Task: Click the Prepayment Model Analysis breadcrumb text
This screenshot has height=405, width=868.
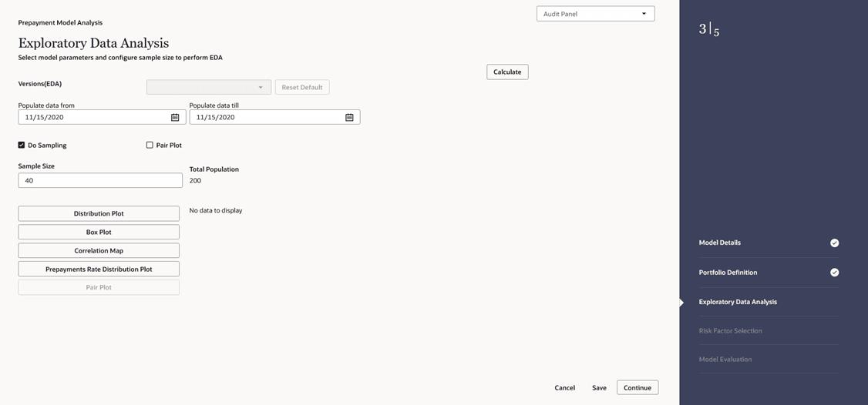Action: tap(60, 22)
